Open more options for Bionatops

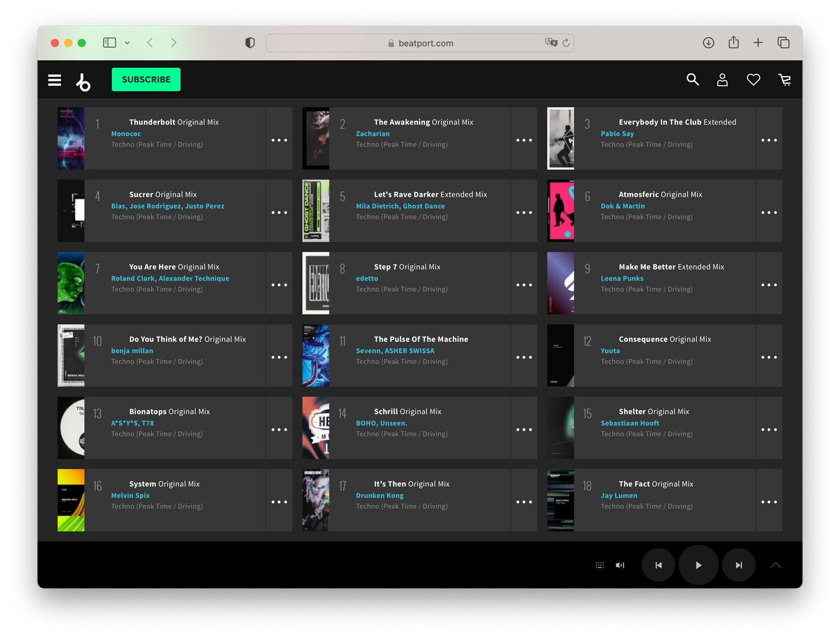(x=279, y=430)
